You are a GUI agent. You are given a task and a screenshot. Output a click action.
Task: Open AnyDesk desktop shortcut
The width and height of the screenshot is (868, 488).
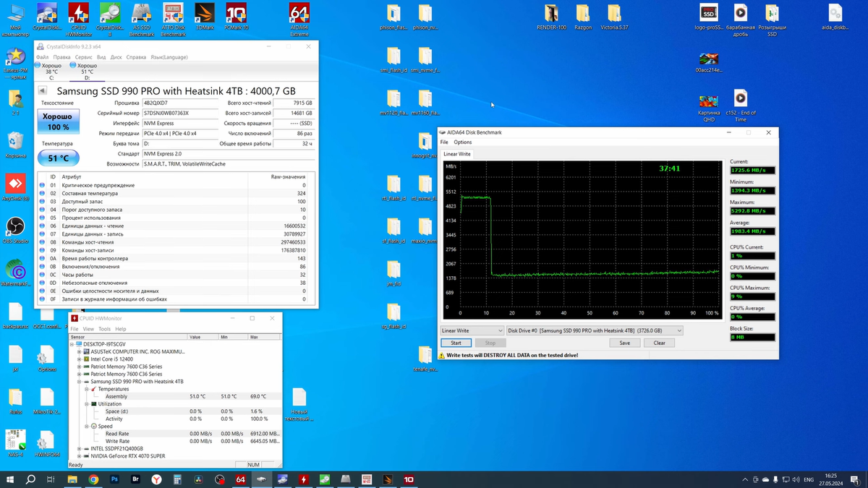coord(15,187)
